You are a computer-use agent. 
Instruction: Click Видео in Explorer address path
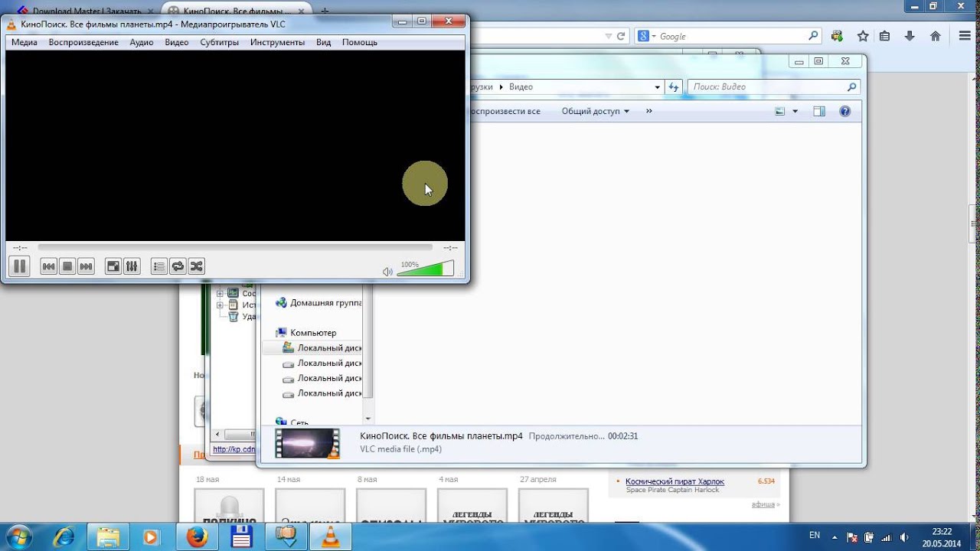[521, 87]
